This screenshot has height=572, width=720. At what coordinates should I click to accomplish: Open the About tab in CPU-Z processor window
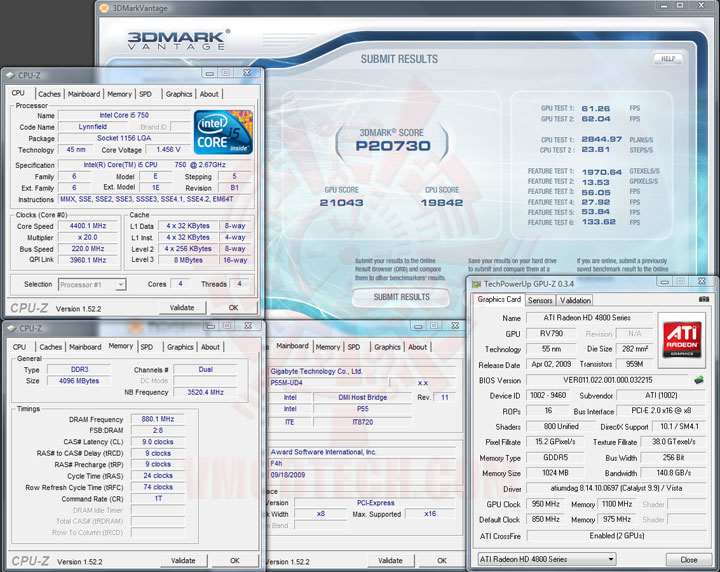point(209,94)
